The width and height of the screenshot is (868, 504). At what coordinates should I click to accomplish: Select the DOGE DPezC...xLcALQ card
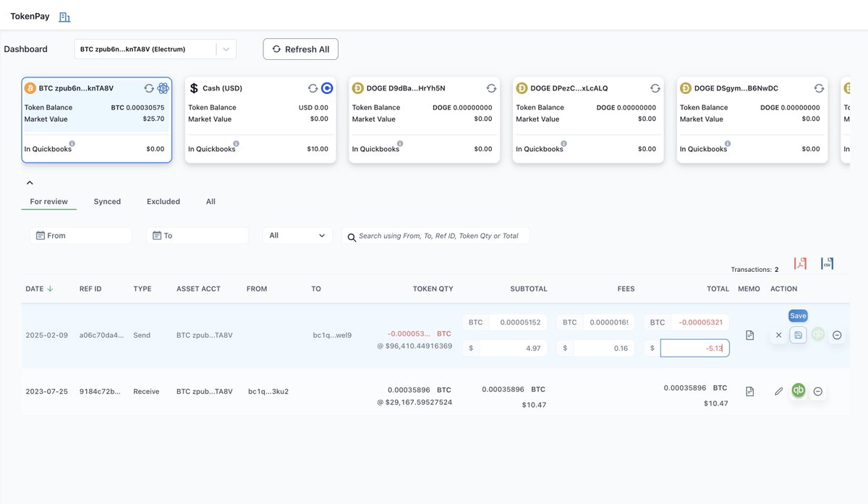pos(588,120)
